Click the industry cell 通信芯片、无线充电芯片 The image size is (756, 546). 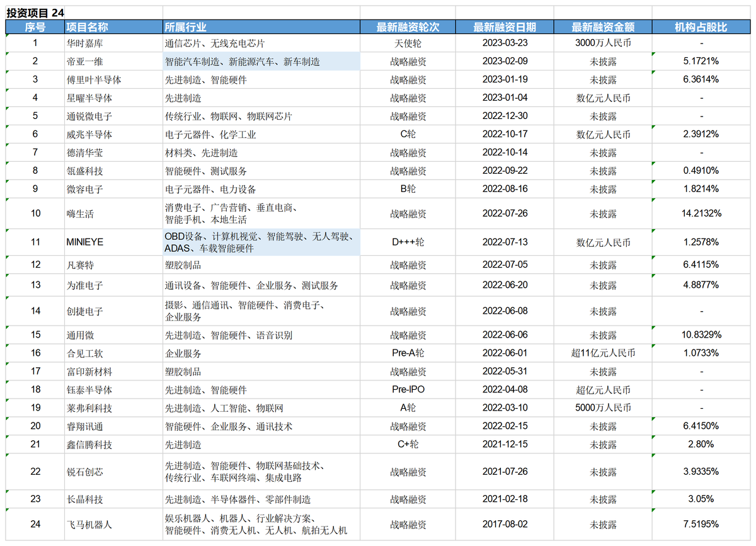tap(261, 43)
